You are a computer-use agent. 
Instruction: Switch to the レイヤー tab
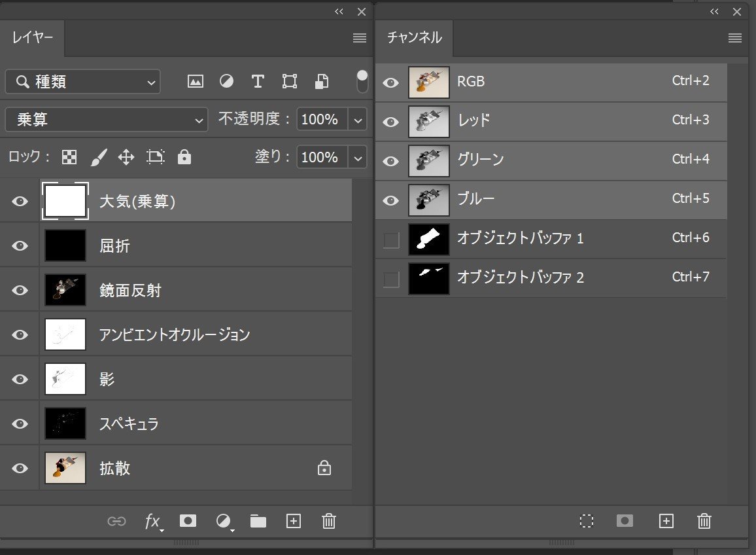coord(32,37)
